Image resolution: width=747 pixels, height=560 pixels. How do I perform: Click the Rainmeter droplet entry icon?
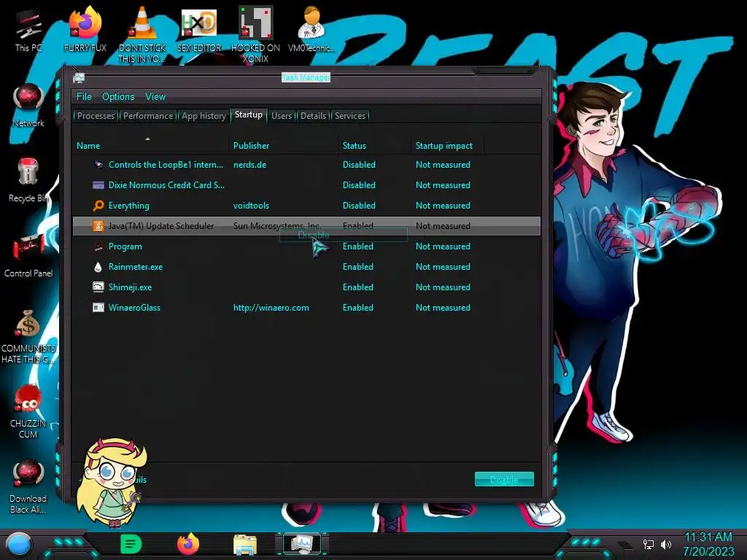[98, 267]
